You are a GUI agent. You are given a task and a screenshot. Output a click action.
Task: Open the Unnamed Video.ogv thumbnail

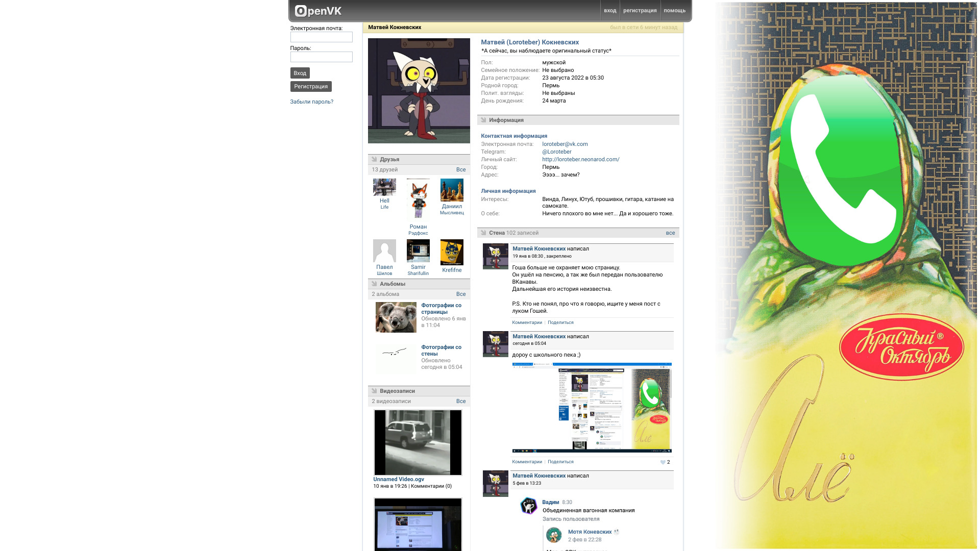click(418, 442)
